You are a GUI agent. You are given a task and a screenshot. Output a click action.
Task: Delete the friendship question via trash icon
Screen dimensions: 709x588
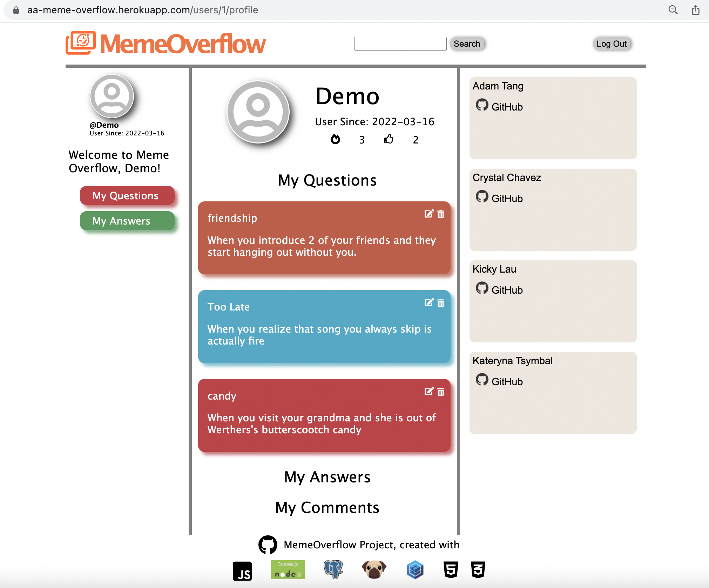click(x=441, y=214)
